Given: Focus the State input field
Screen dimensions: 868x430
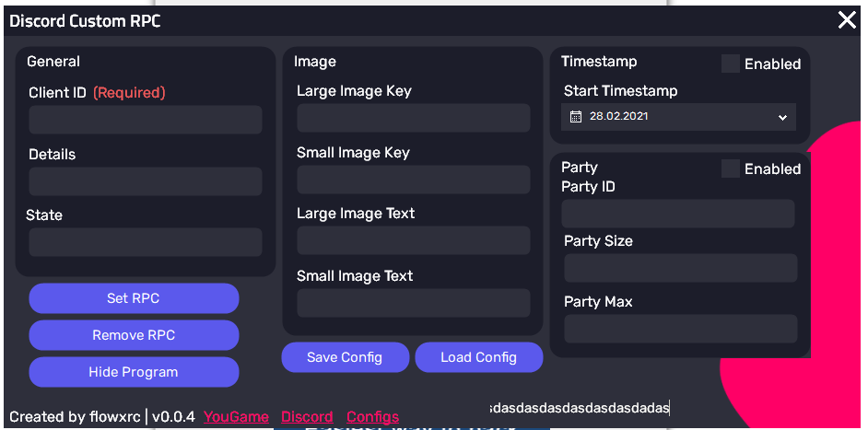Looking at the screenshot, I should [x=146, y=242].
